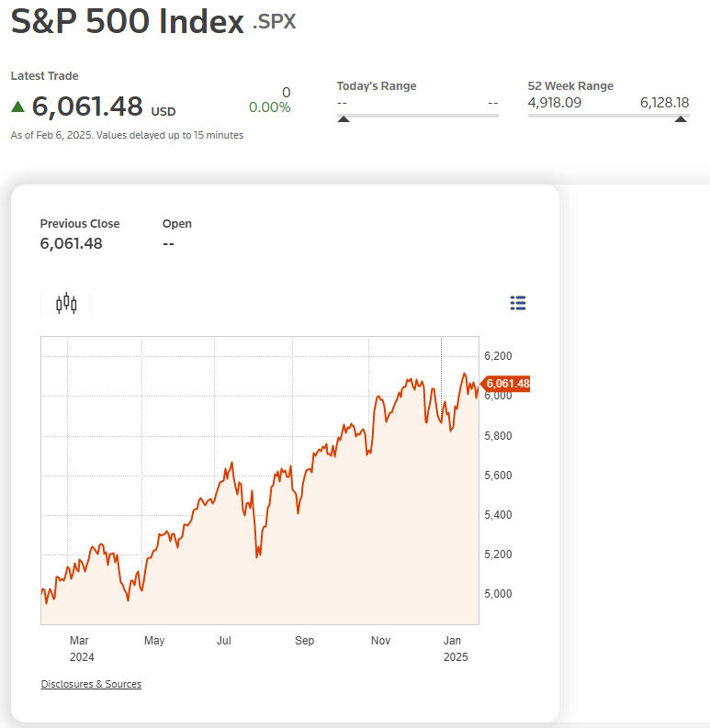This screenshot has height=728, width=710.
Task: Click the Previous Close value 6,061.48
Action: (x=71, y=243)
